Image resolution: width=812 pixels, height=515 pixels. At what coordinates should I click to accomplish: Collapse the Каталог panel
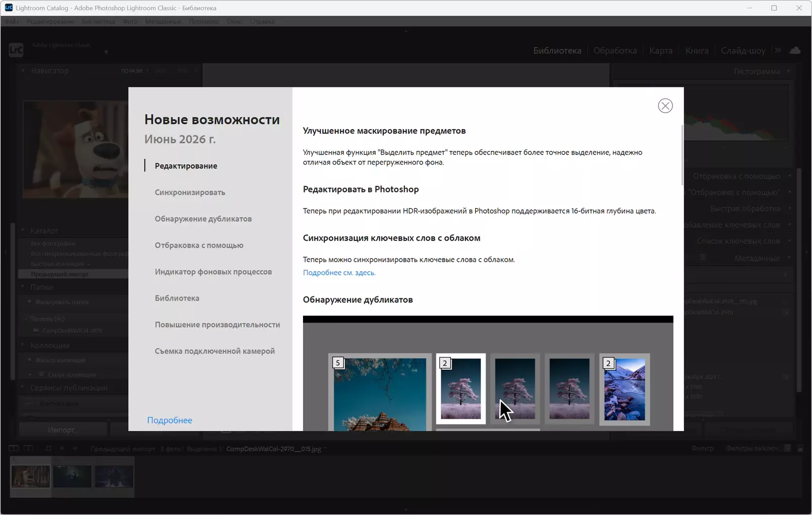pos(23,230)
